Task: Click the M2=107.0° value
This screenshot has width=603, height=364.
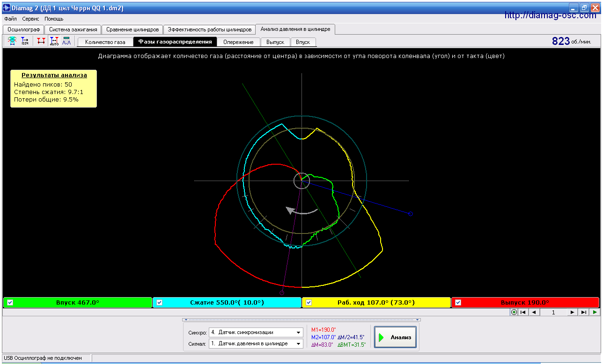Action: coord(324,337)
